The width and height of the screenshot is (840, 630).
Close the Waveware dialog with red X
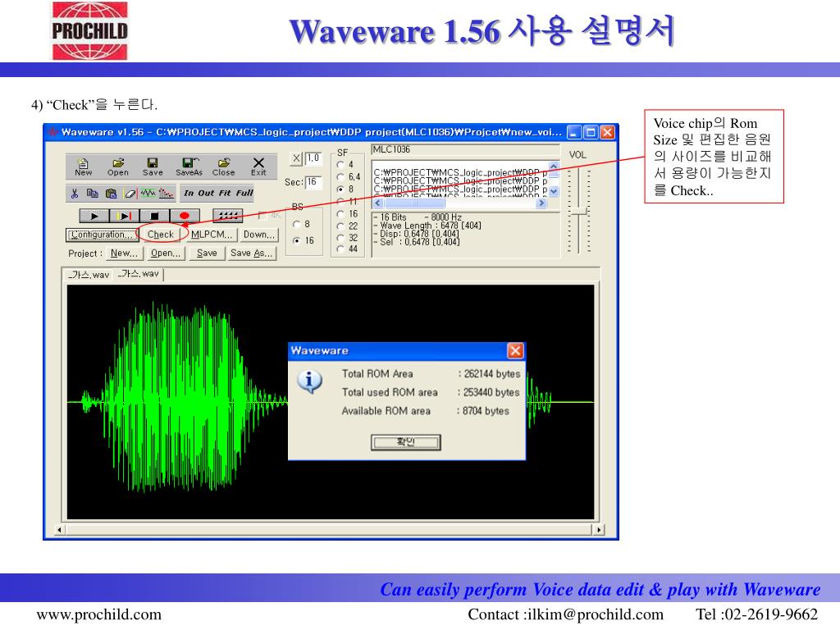(515, 351)
